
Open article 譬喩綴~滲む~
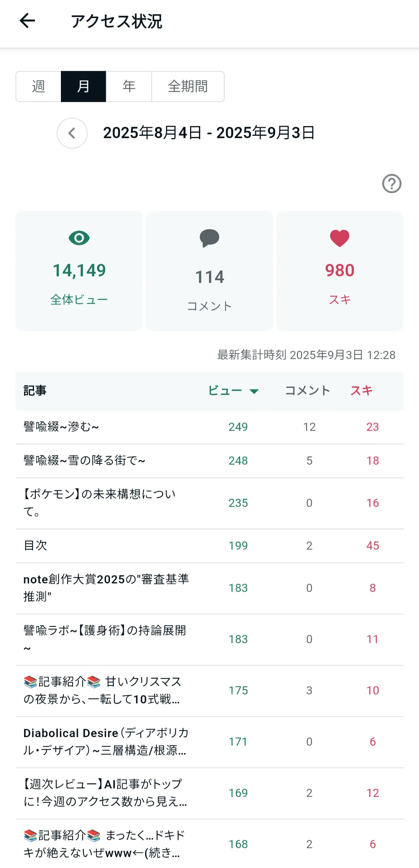(209, 427)
